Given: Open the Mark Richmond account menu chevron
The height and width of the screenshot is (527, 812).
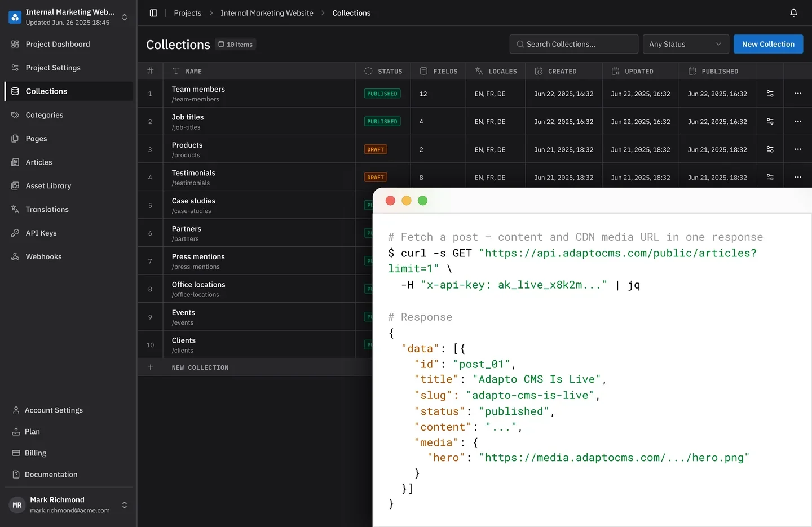Looking at the screenshot, I should pyautogui.click(x=125, y=505).
